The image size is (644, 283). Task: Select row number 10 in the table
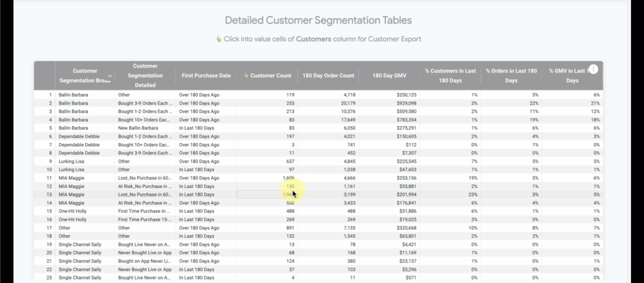(x=49, y=170)
